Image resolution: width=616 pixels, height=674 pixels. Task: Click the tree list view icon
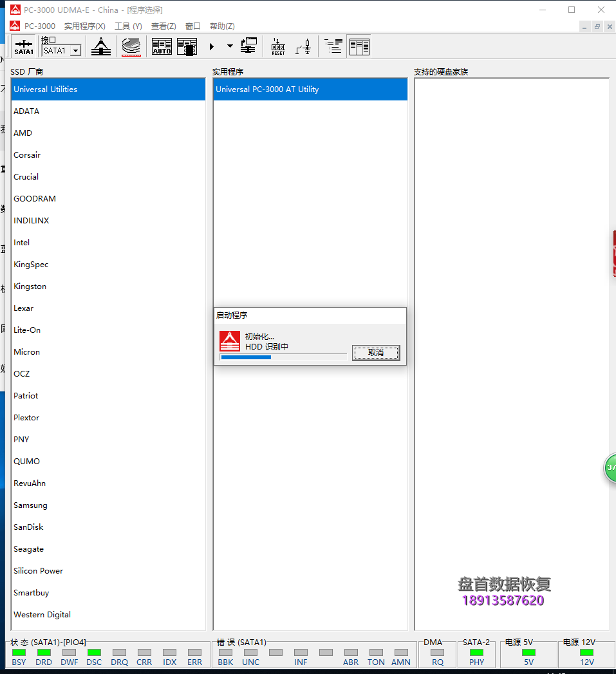point(333,46)
